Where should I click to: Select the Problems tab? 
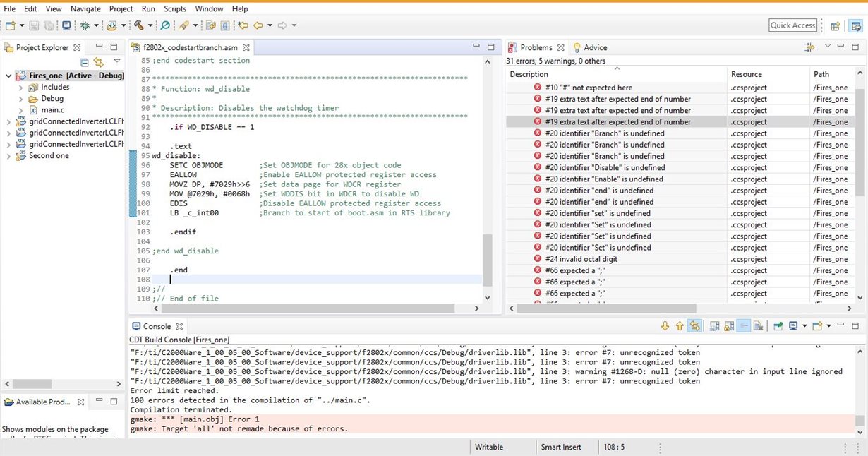(x=536, y=47)
